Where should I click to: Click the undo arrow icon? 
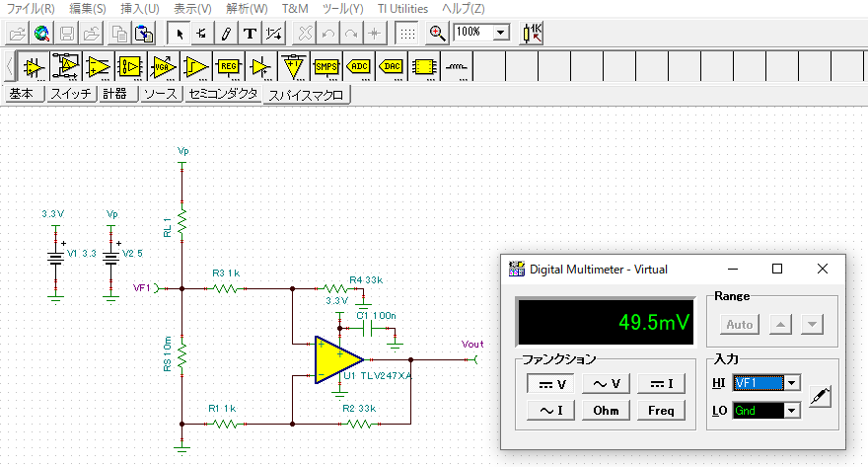point(328,34)
